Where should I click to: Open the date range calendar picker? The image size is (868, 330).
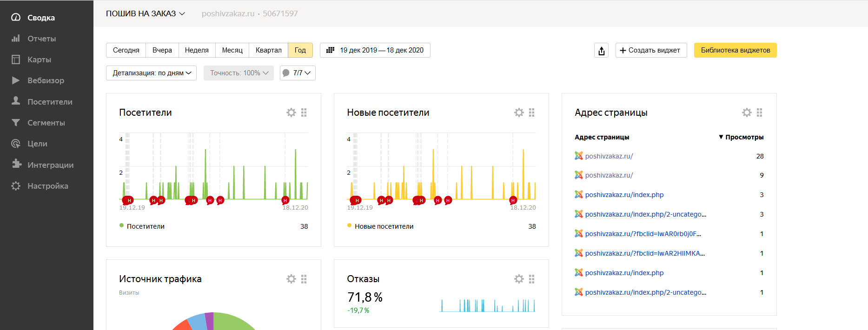click(375, 50)
